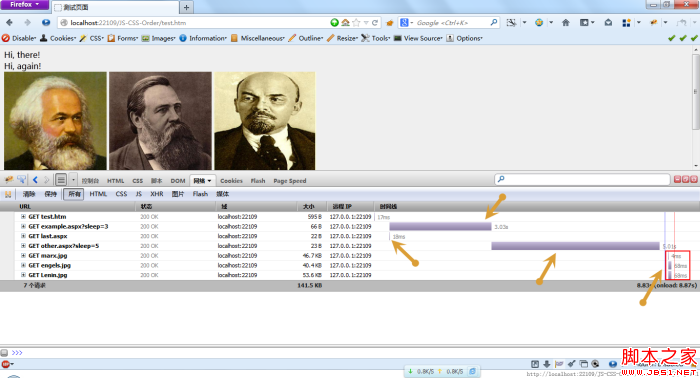Screen dimensions: 700x378
Task: Toggle the 所有 filter in net panel
Action: pyautogui.click(x=74, y=194)
